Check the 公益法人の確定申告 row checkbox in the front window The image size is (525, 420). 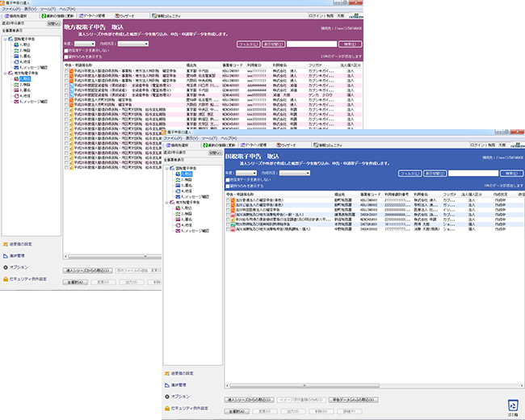click(228, 205)
